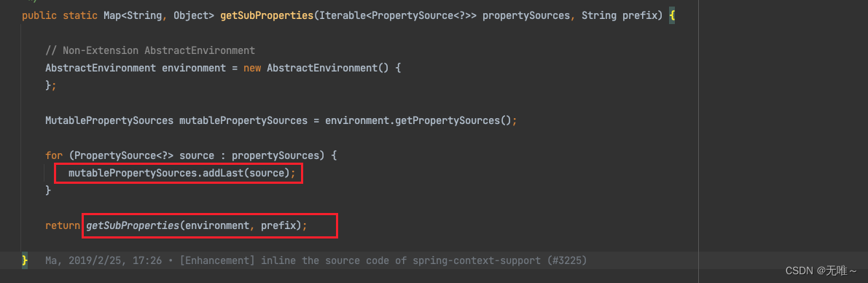Click the environment.getPropertySources() call
Viewport: 868px width, 283px height.
coord(417,121)
